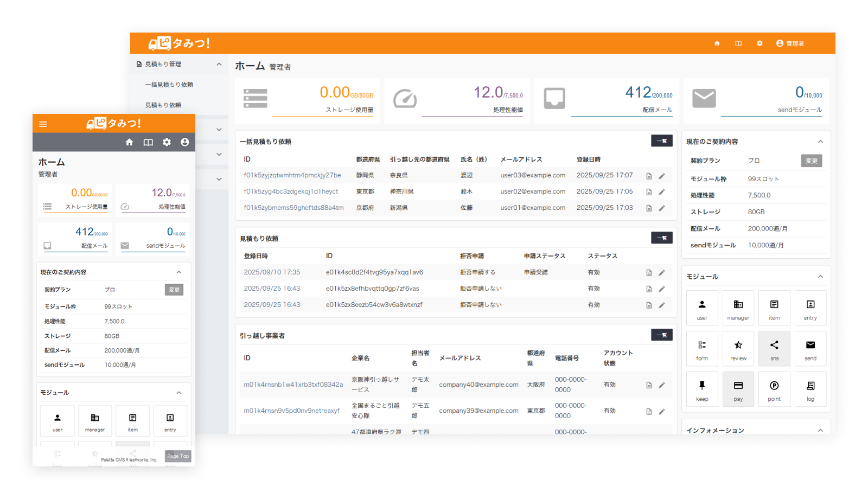Screen dimensions: 868x499
Task: Open the 管理者 account menu in header
Action: coord(790,43)
